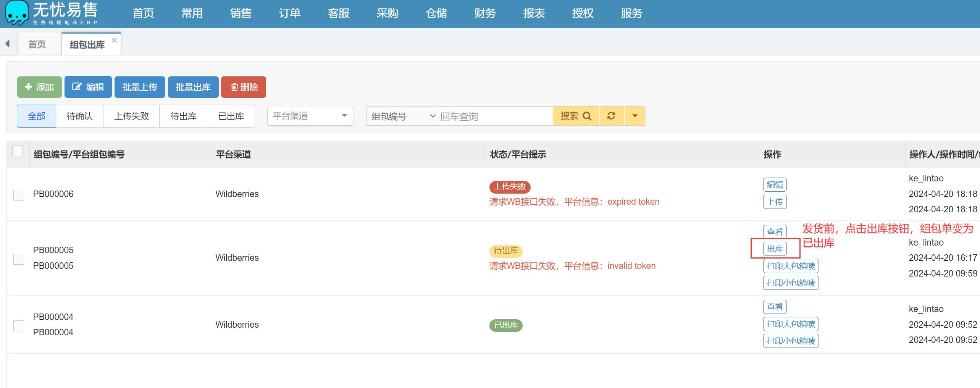
Task: Click the 编辑 pencil toolbar button
Action: point(88,87)
